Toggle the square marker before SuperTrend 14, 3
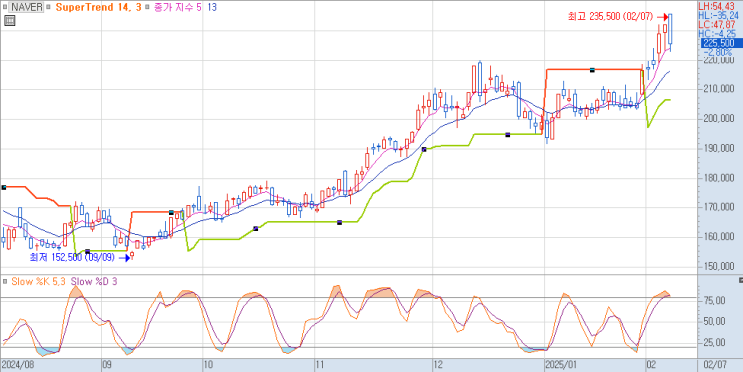This screenshot has height=372, width=743. (49, 7)
